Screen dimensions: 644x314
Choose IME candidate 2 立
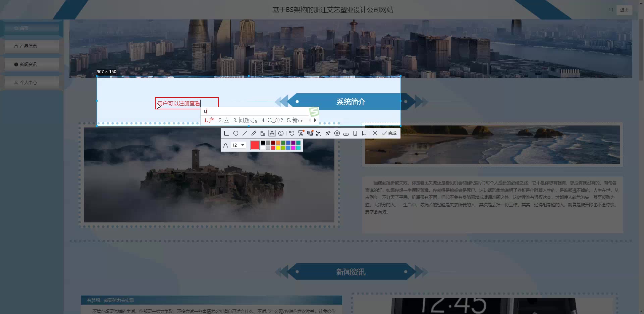pos(224,120)
